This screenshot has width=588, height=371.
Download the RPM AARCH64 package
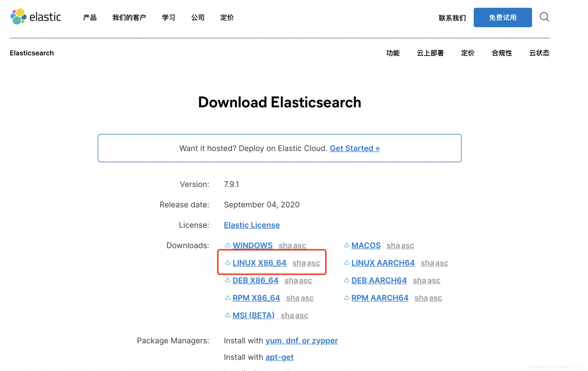pos(380,298)
